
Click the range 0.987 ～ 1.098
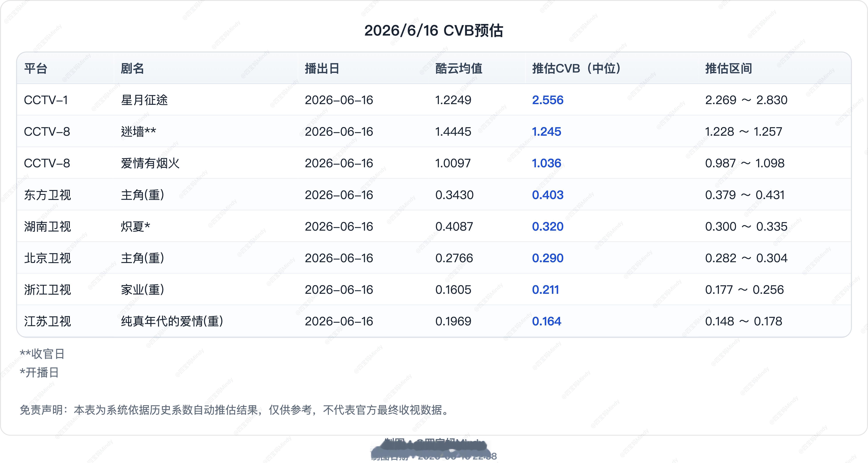coord(745,163)
